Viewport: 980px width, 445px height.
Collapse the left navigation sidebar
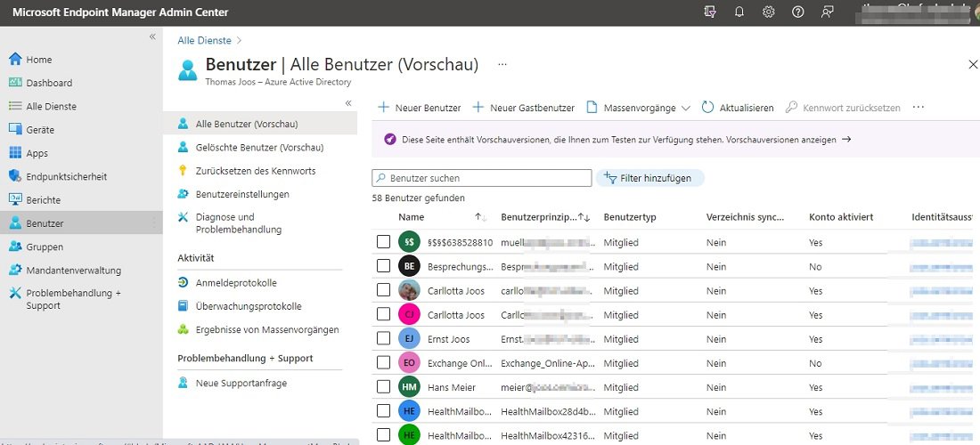pyautogui.click(x=152, y=36)
